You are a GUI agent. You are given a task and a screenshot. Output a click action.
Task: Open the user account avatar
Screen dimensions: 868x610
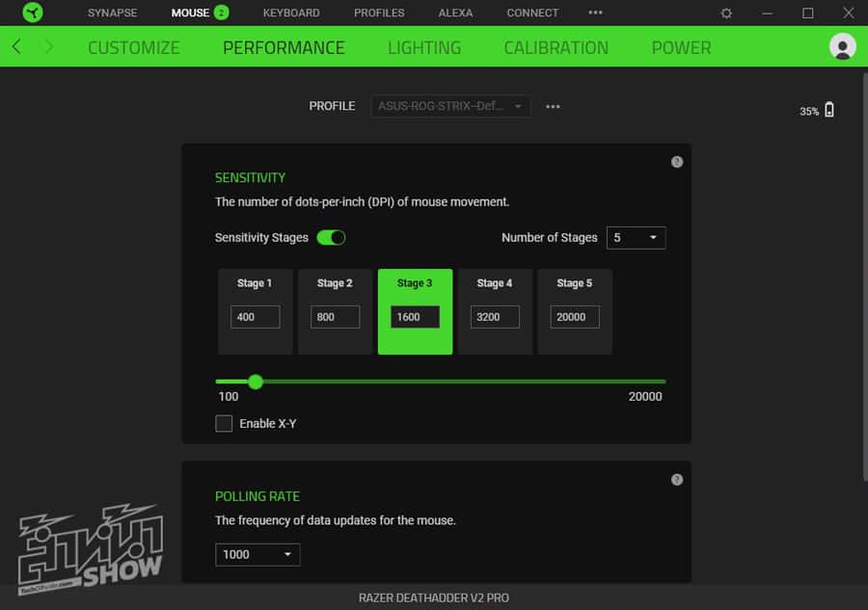(x=843, y=46)
